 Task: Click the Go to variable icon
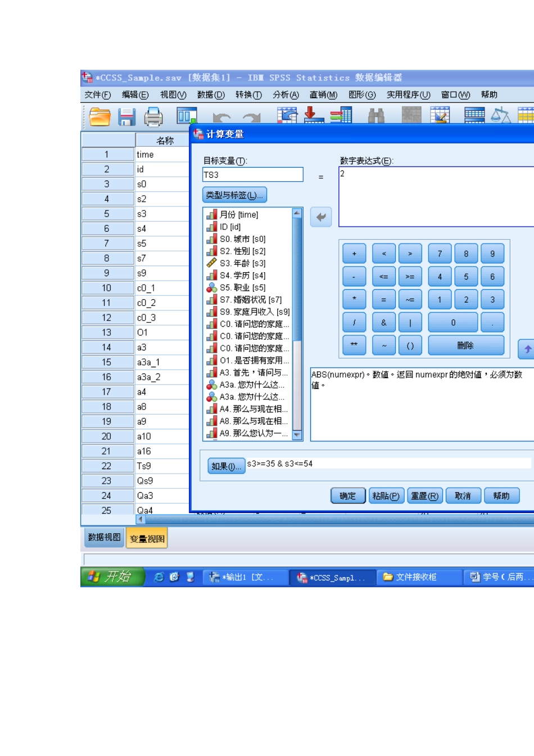tap(314, 115)
